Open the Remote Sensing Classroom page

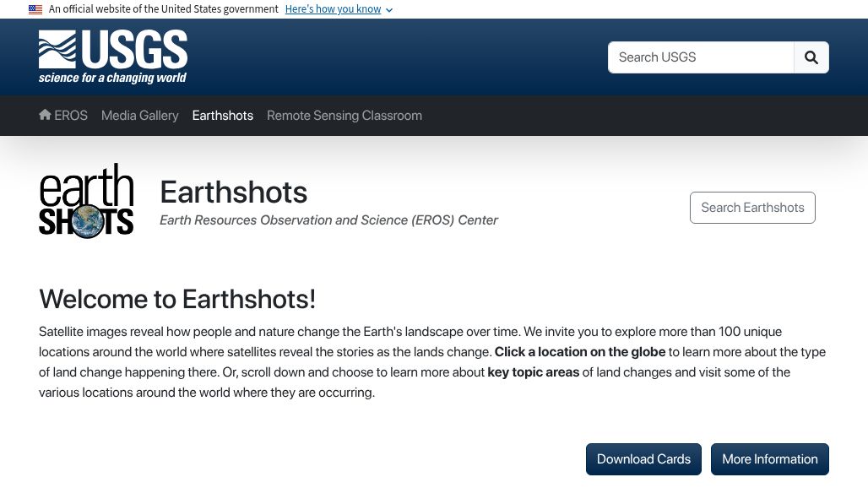[x=344, y=116]
